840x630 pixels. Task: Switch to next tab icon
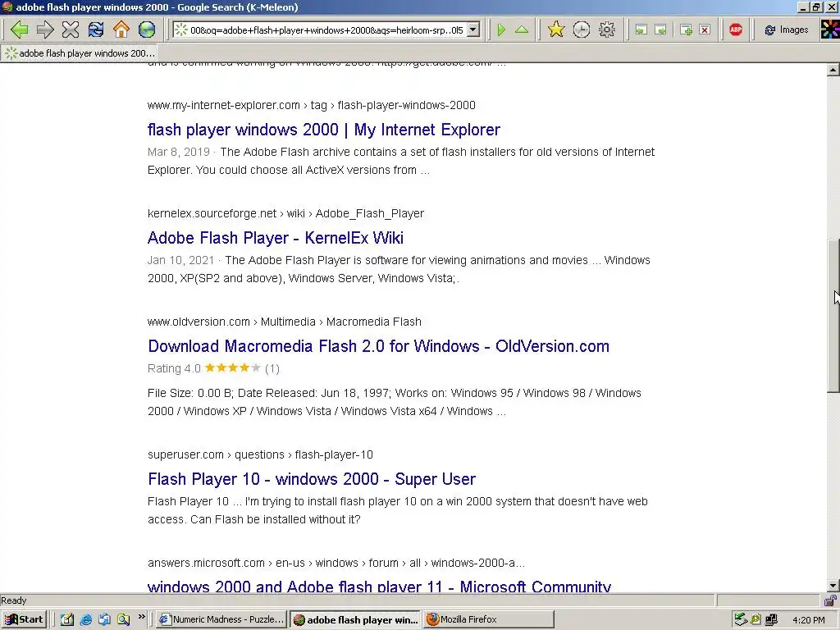point(661,30)
